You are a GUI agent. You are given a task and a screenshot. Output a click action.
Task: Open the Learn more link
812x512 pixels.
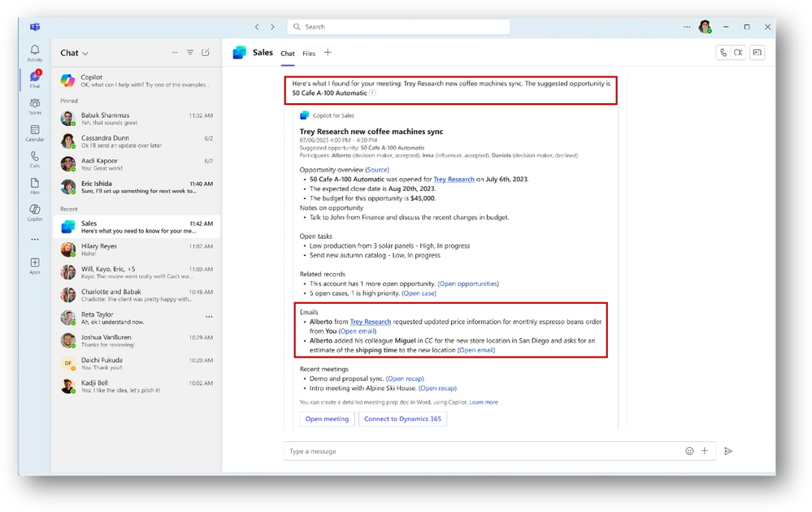484,402
